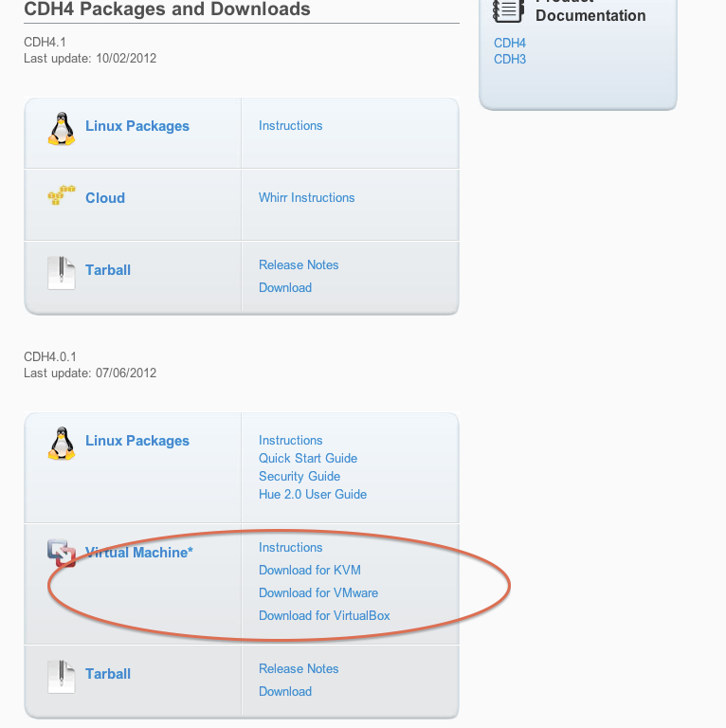The width and height of the screenshot is (726, 728).
Task: Open Instructions for CDH4.0.1 Linux Packages
Action: coord(291,440)
